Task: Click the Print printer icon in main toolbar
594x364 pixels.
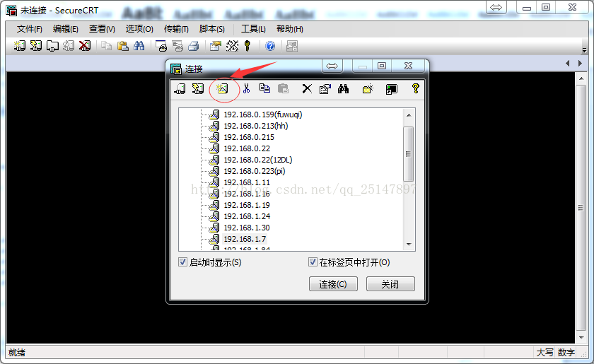Action: click(x=194, y=46)
